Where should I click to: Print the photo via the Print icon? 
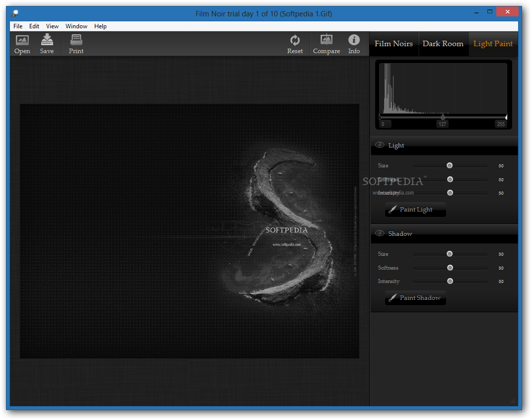pyautogui.click(x=76, y=44)
